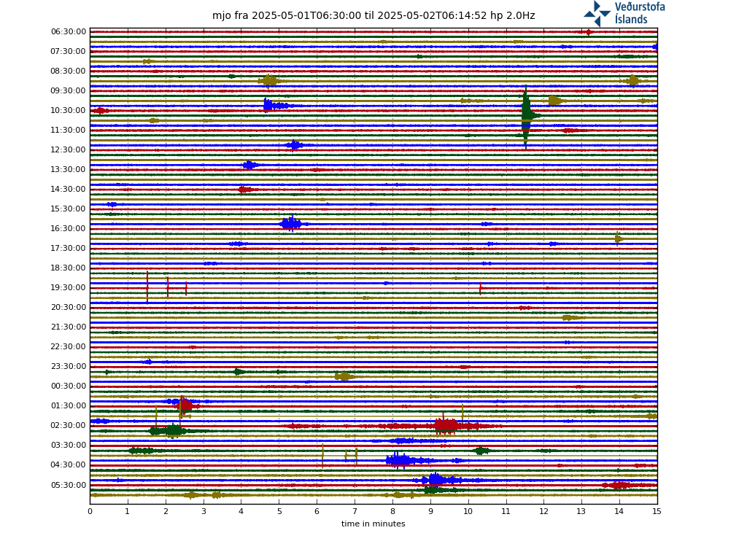Select the 14:30:00 time label
Viewport: 747px width, 560px height.
tap(69, 189)
